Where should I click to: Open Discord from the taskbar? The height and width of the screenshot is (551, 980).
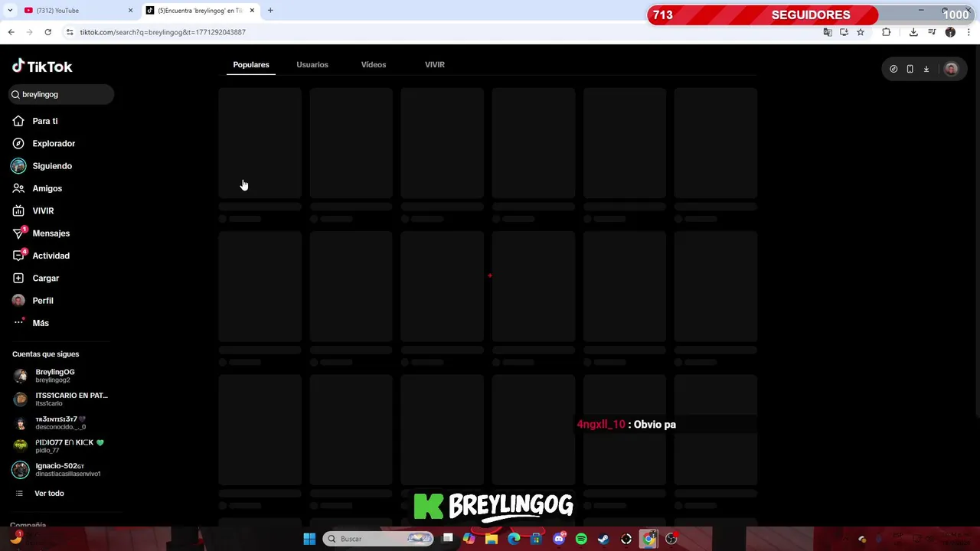[559, 540]
